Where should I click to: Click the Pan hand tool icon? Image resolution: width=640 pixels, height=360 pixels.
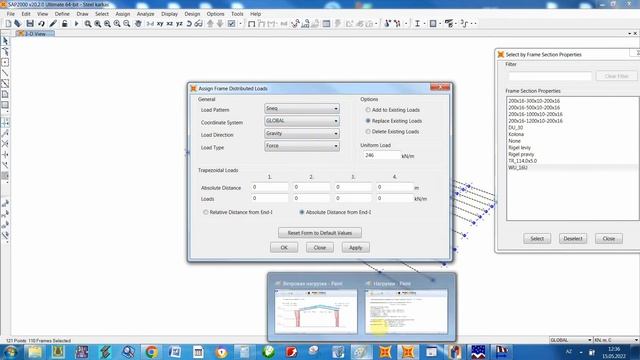pos(138,24)
